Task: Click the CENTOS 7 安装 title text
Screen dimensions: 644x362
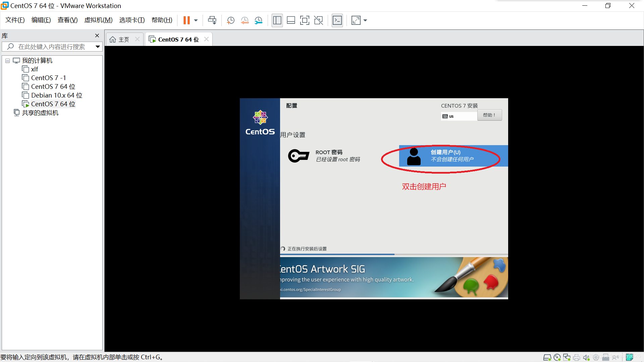Action: coord(459,106)
